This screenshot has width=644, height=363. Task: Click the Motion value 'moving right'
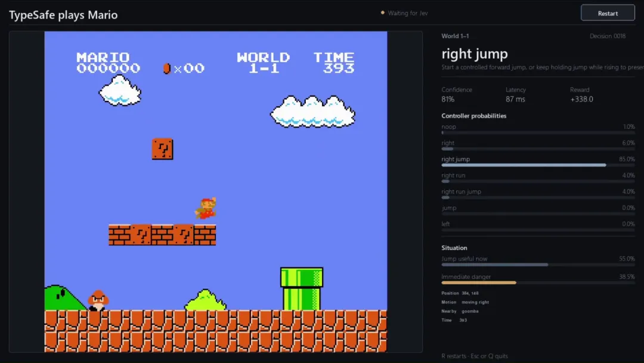coord(475,302)
